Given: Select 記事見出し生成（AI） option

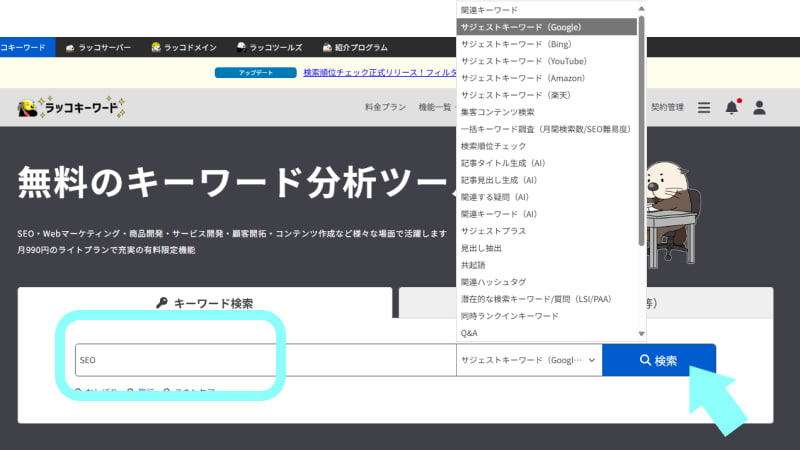Looking at the screenshot, I should pos(546,180).
